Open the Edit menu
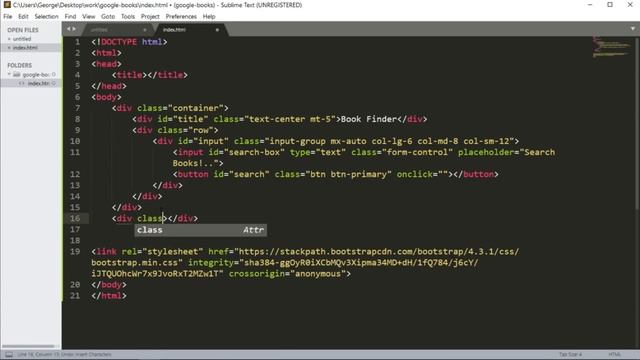The image size is (640, 360). click(23, 16)
